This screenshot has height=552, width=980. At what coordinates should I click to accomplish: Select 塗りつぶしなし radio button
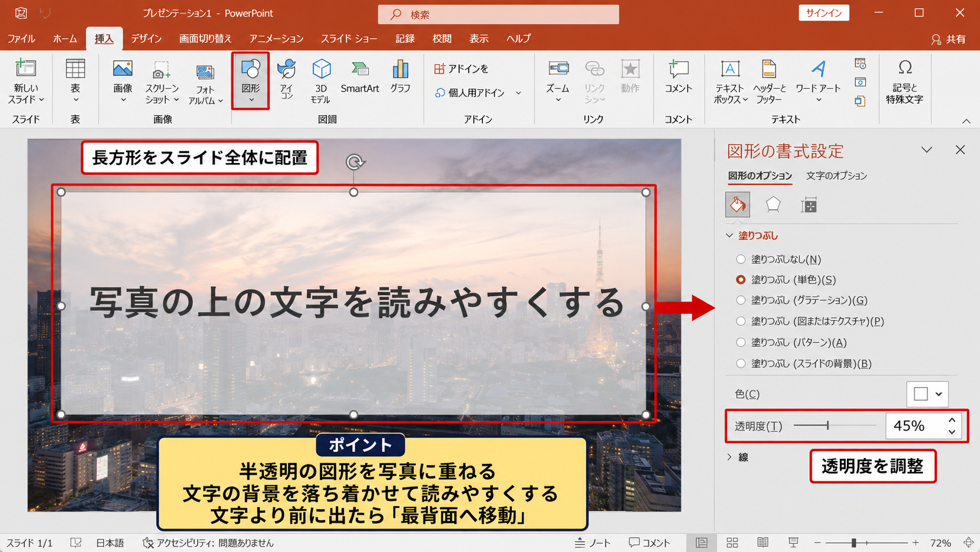(741, 259)
